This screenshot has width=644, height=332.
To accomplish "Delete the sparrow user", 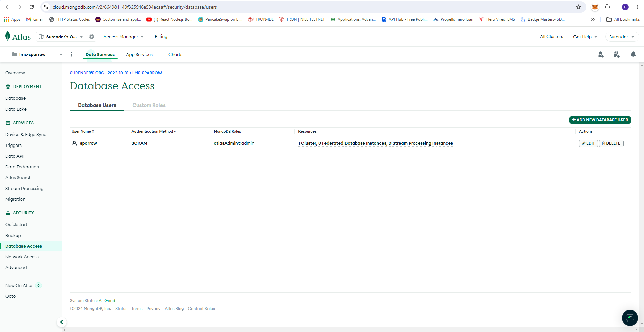I will click(611, 143).
